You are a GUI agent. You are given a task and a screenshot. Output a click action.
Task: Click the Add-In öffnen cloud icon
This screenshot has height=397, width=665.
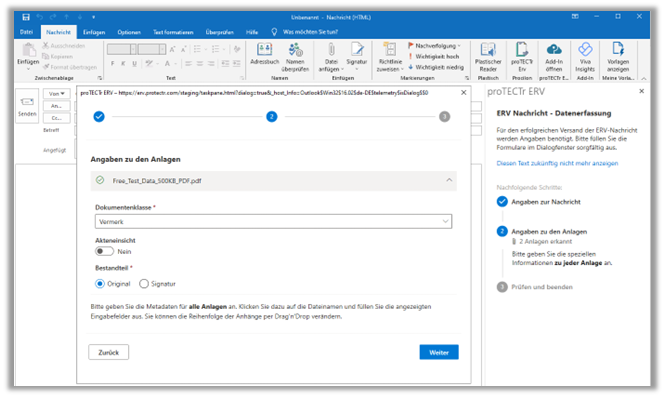pos(554,50)
